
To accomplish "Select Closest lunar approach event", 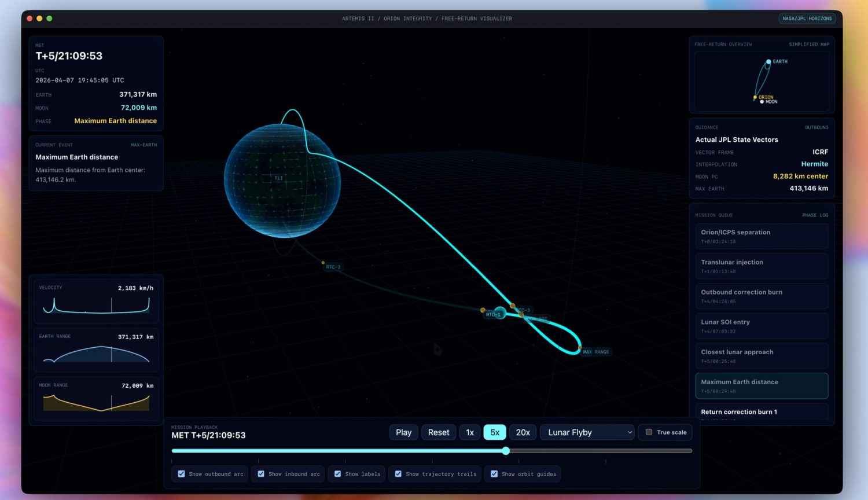I will tap(762, 356).
